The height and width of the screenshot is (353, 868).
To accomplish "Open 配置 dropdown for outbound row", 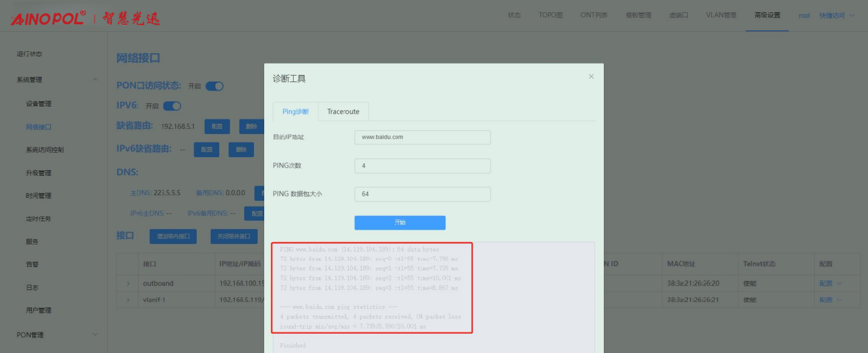I will 829,283.
